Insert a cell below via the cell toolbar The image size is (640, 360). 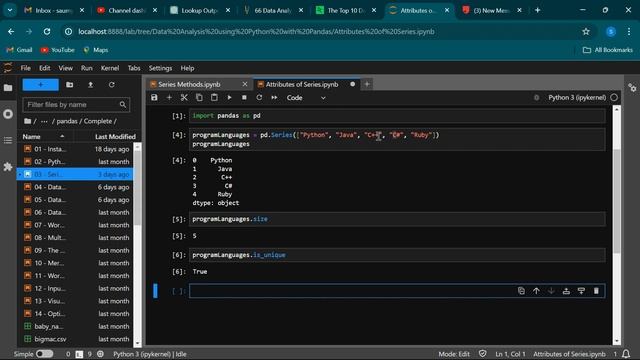click(x=581, y=291)
